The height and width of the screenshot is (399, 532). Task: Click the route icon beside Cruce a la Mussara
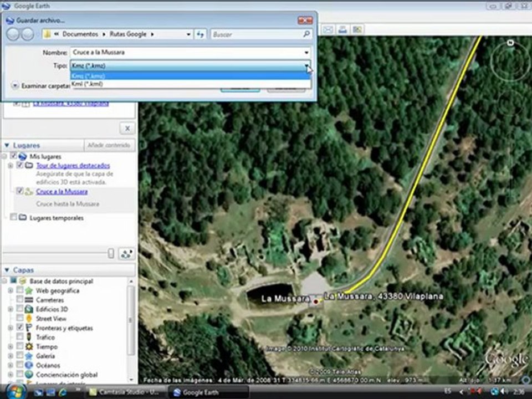[29, 192]
